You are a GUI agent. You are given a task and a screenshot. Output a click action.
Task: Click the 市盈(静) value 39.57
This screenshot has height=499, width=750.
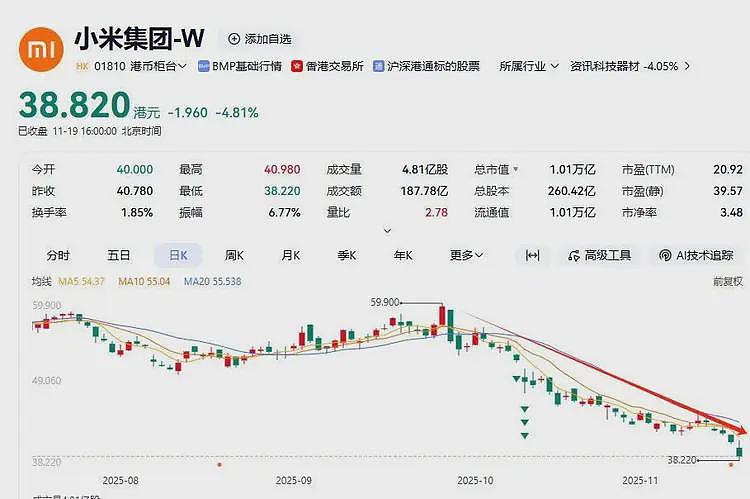click(728, 191)
